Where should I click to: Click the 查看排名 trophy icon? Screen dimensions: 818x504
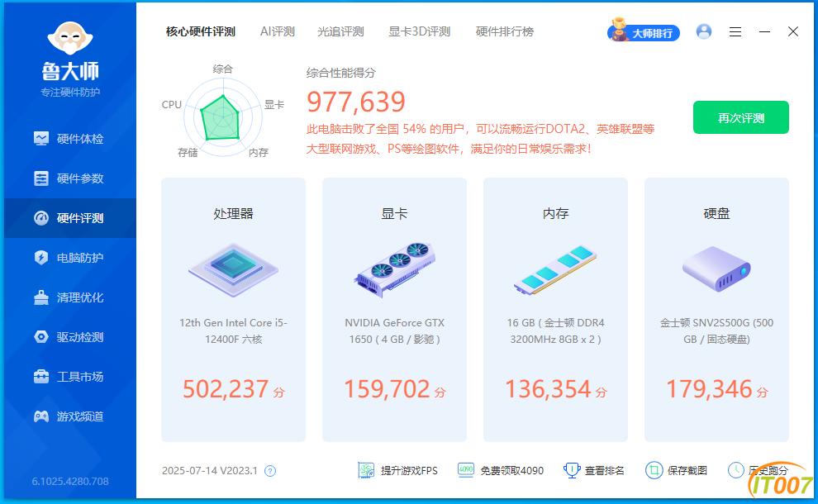point(572,471)
